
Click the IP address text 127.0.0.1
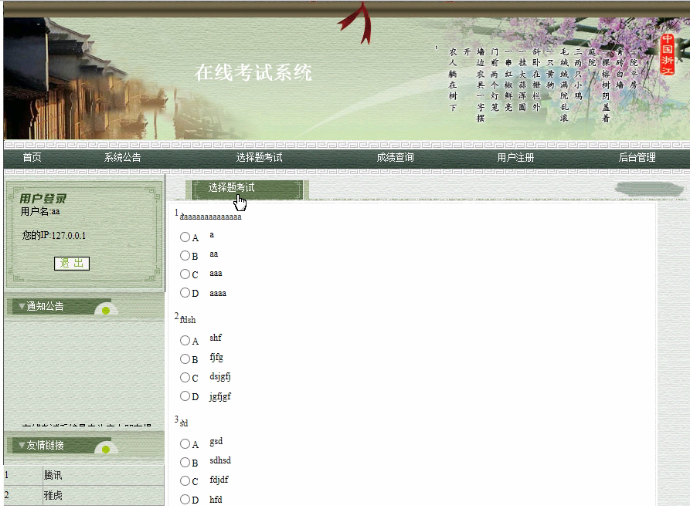coord(69,235)
